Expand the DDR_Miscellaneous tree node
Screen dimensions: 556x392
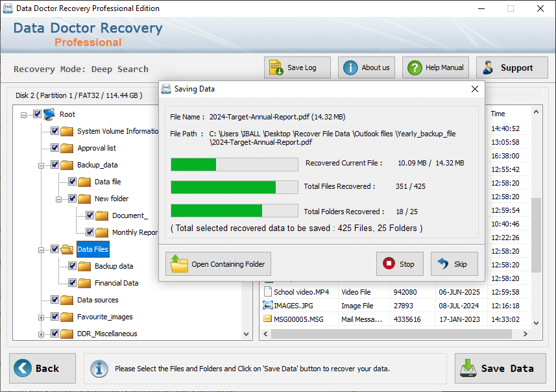pos(41,334)
